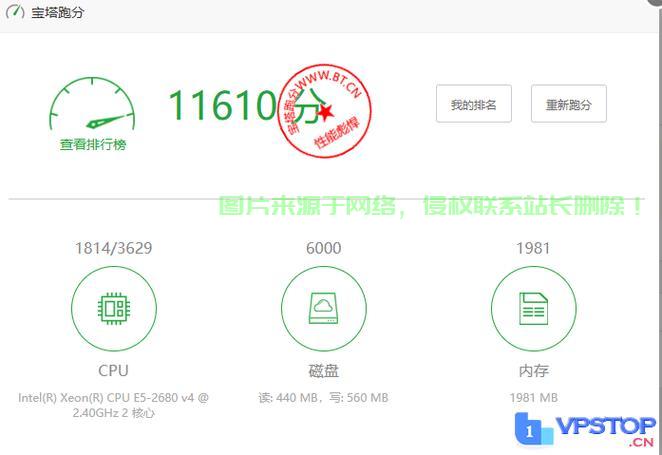
Task: Click the memory document circle icon
Action: (533, 309)
